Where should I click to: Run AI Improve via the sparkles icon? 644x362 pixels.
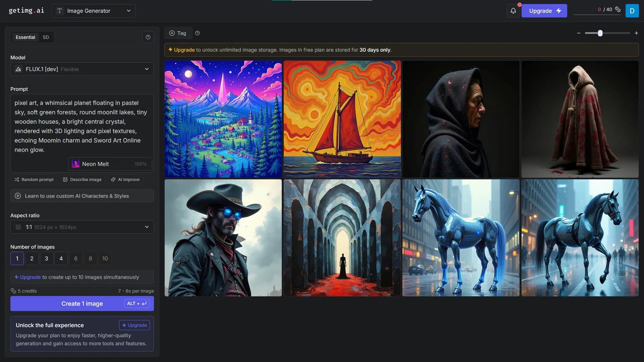[x=114, y=179]
